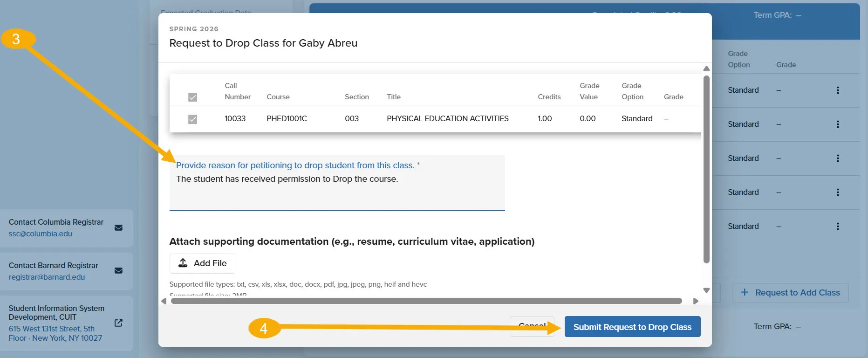
Task: Click Contact Barnard Registrar heading
Action: point(53,265)
